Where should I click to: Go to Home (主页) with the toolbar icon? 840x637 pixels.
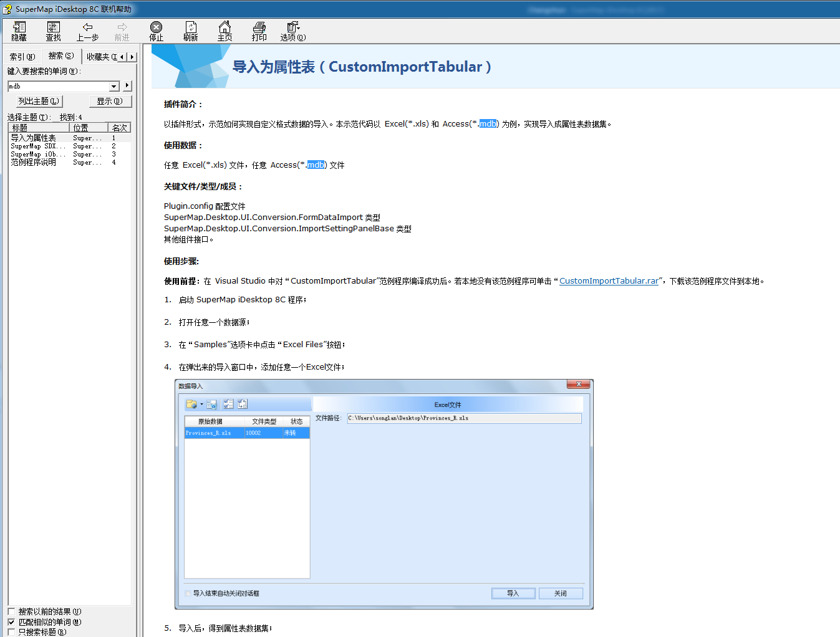[225, 31]
